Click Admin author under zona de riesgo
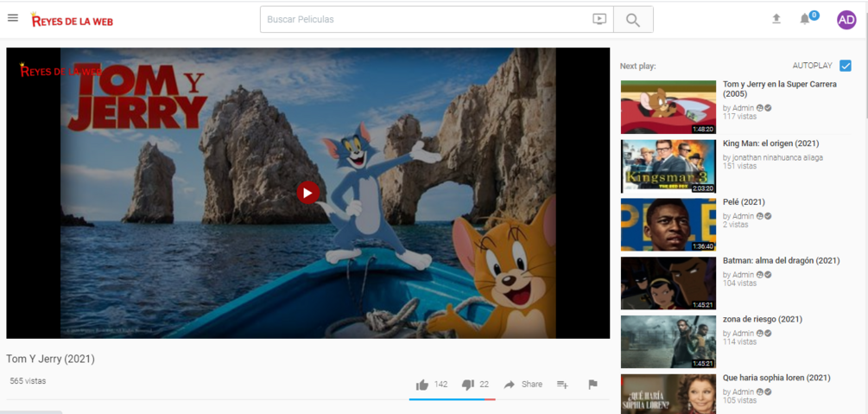 click(743, 334)
